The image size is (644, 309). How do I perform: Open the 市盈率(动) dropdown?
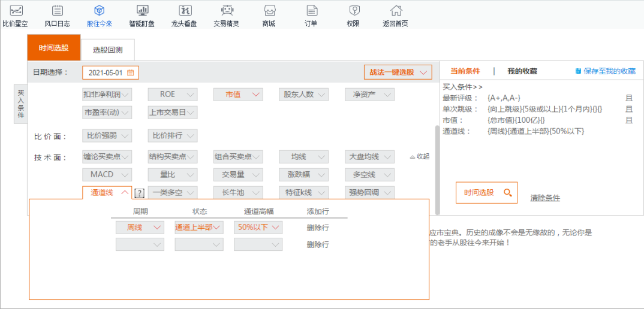click(x=107, y=112)
